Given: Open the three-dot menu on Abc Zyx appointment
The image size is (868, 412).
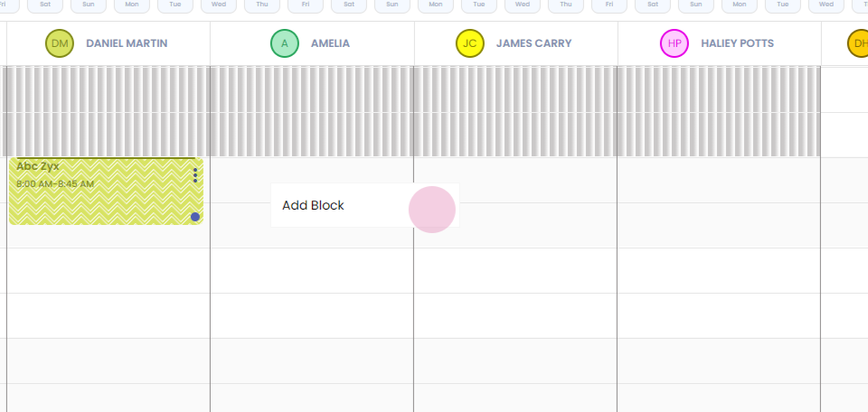Looking at the screenshot, I should point(195,175).
